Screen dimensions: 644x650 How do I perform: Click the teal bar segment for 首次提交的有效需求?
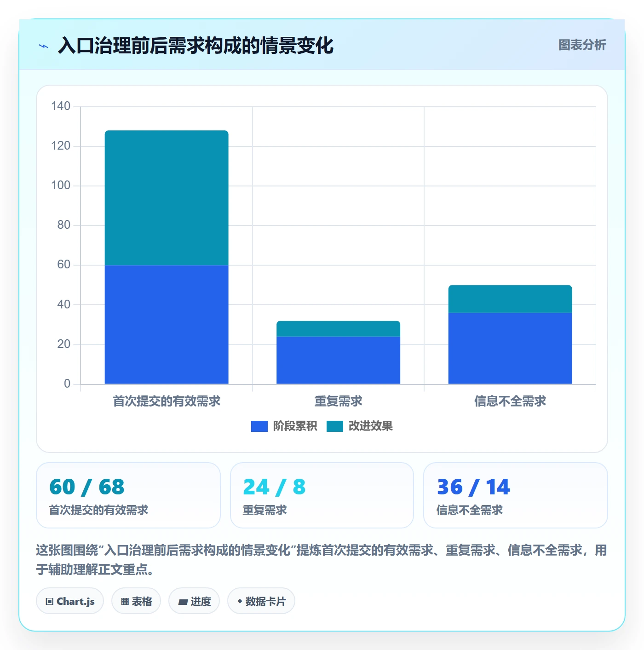(x=167, y=198)
